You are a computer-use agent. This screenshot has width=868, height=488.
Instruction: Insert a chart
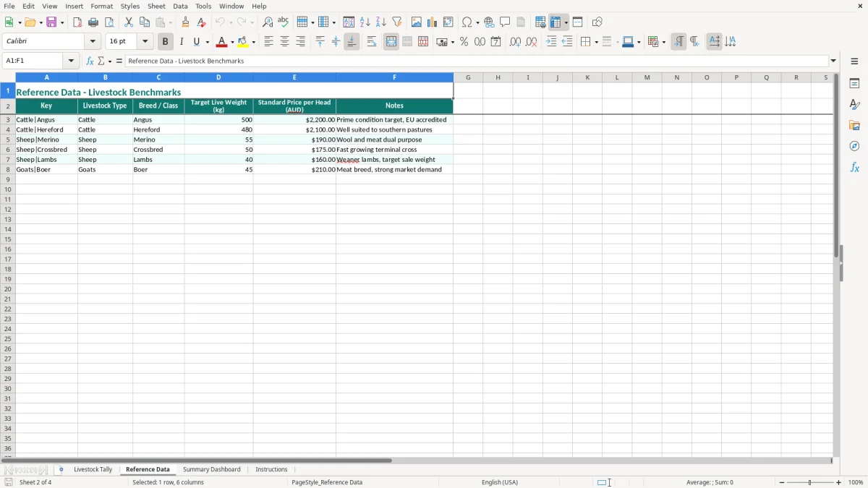tap(433, 22)
